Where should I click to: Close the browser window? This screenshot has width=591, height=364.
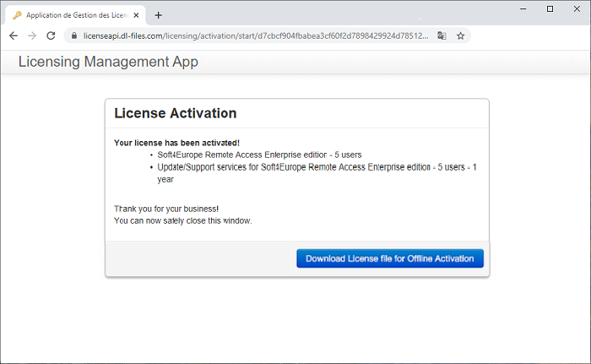(x=577, y=8)
